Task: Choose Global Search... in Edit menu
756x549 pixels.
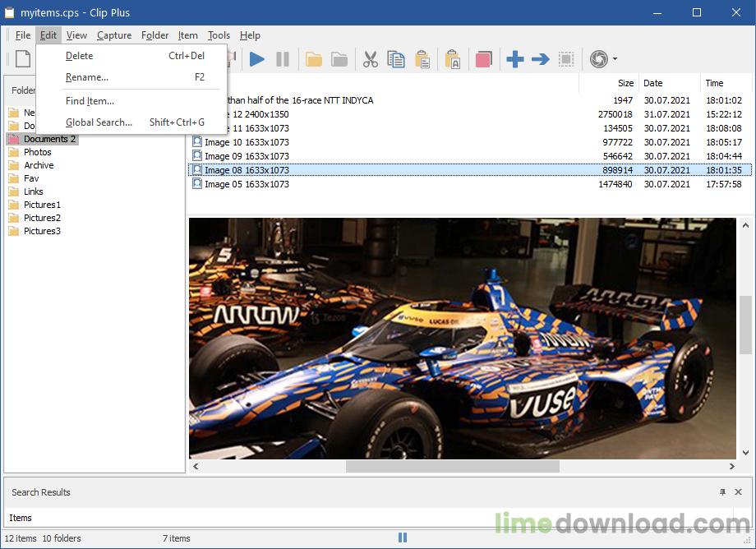Action: [131, 122]
